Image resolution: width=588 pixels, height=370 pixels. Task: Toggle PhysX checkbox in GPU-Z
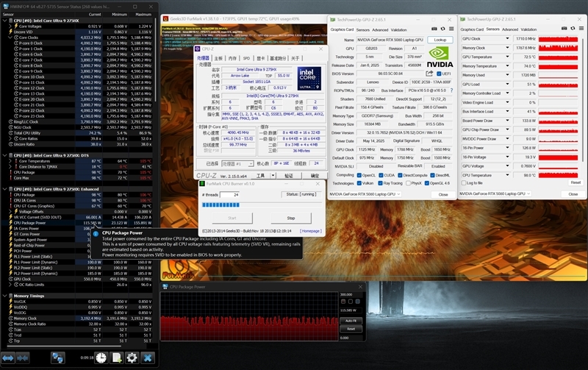coord(409,183)
